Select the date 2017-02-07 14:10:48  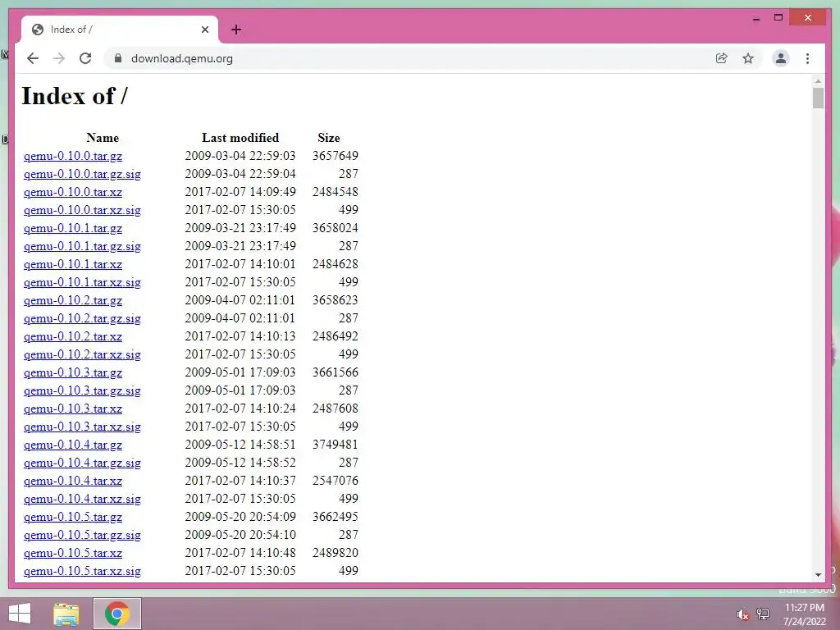click(x=240, y=552)
